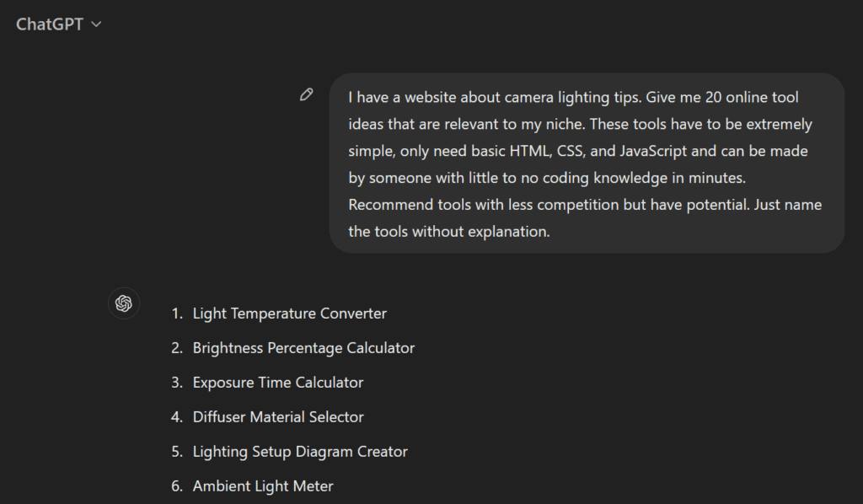
Task: Select the Brightness Percentage Calculator entry
Action: [x=303, y=348]
